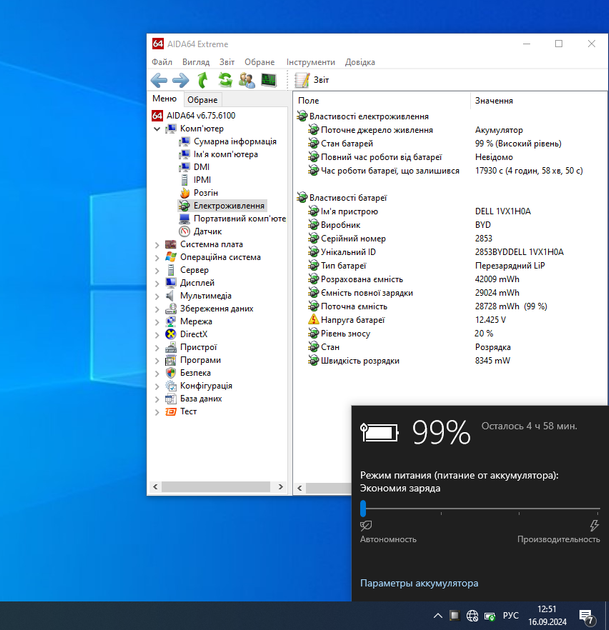Click the battery tray icon
The width and height of the screenshot is (609, 630).
coord(489,616)
